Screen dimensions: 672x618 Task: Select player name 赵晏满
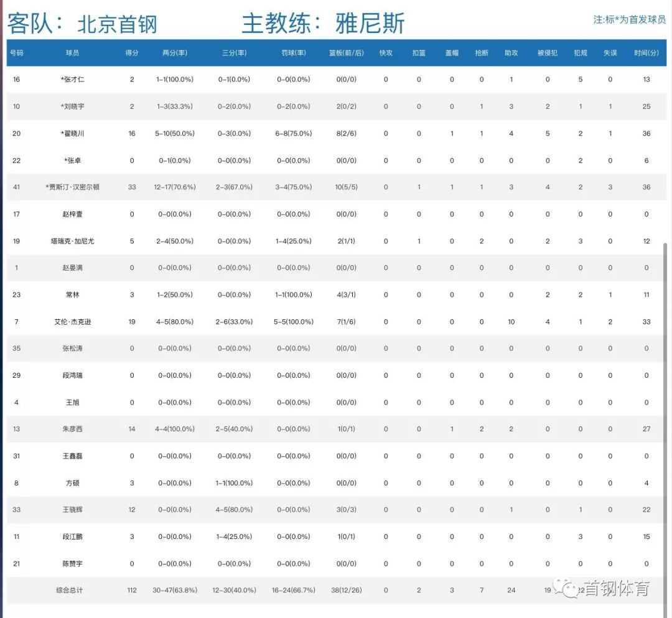click(72, 268)
